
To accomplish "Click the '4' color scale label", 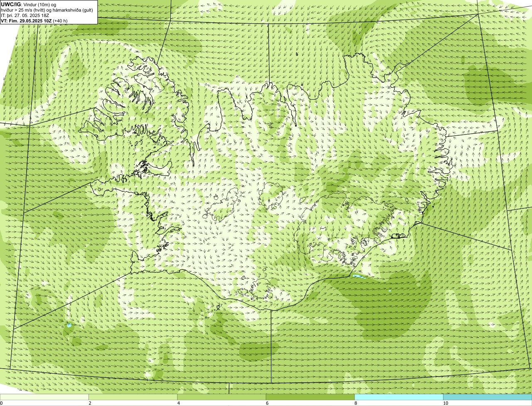I will [179, 403].
